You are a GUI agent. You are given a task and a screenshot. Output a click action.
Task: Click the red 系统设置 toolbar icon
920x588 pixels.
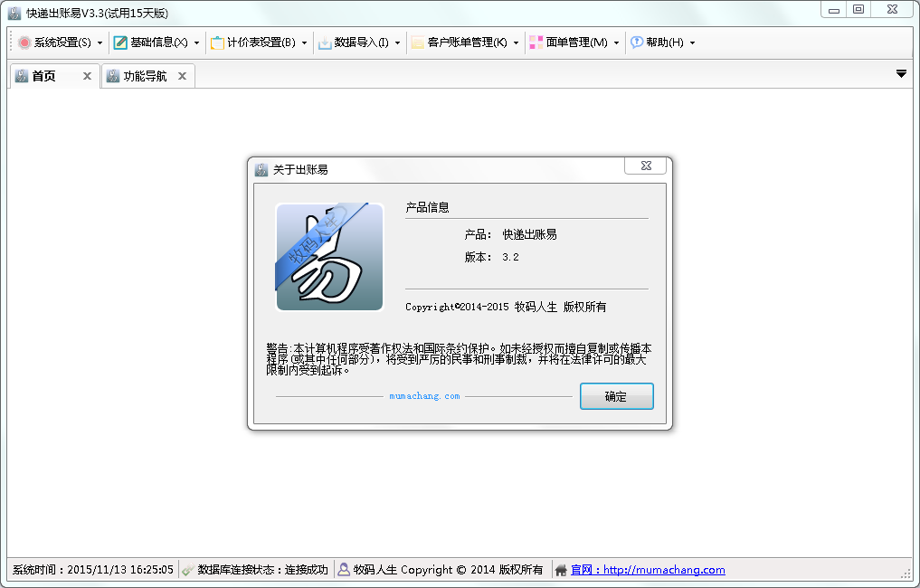tap(24, 43)
